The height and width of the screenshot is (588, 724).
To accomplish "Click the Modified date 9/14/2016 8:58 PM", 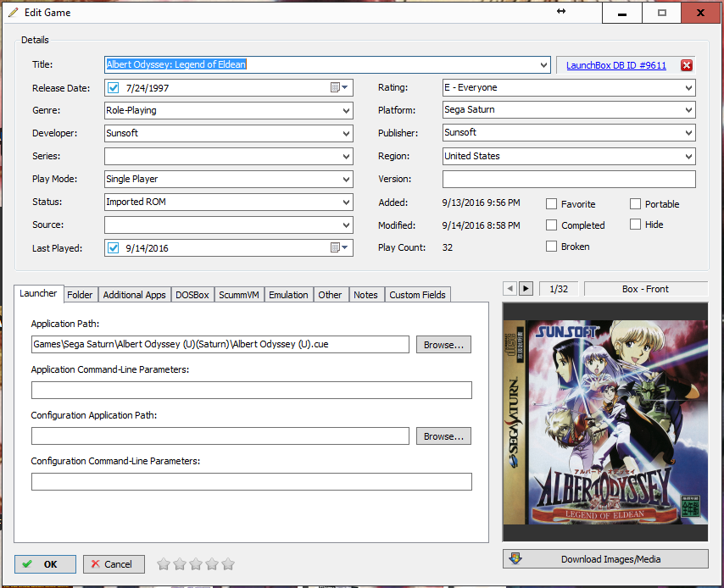I will point(482,225).
